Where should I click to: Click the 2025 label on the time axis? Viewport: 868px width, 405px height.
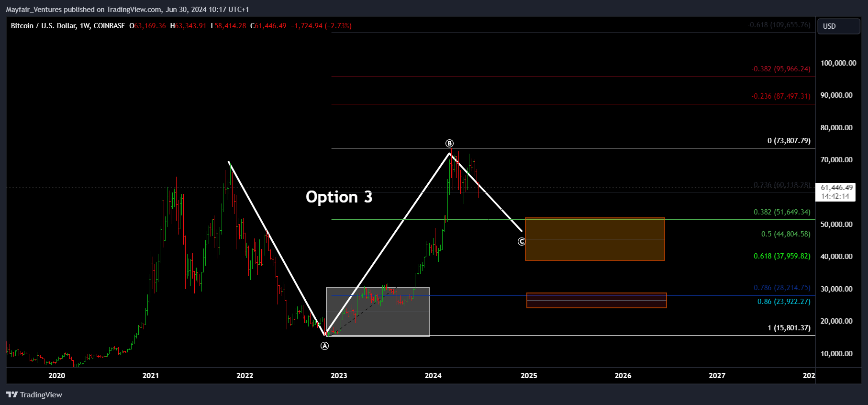point(529,376)
